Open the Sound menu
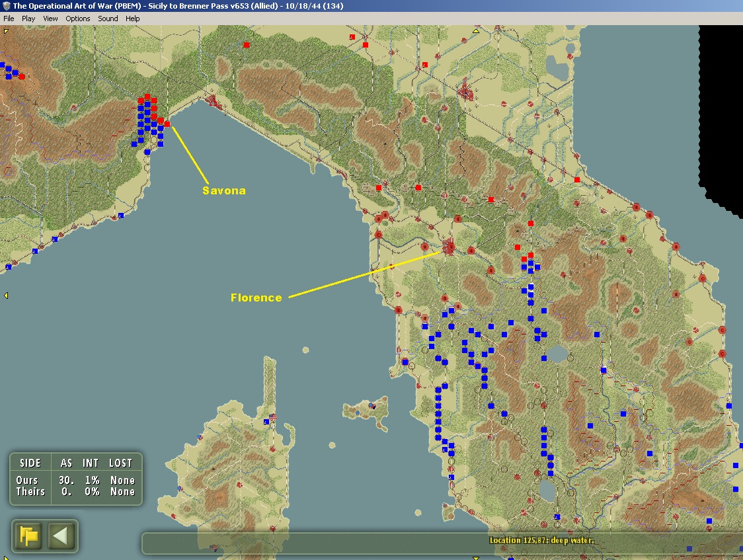Screen dimensions: 743x560 [x=108, y=19]
